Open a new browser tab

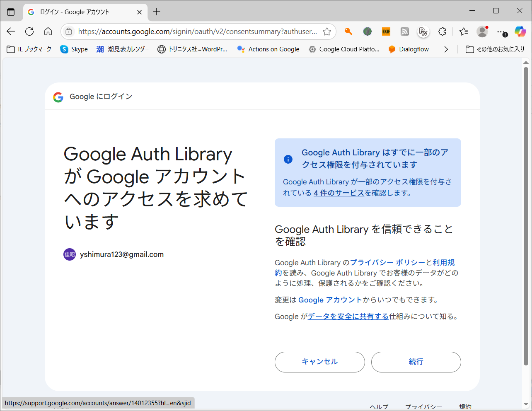157,12
